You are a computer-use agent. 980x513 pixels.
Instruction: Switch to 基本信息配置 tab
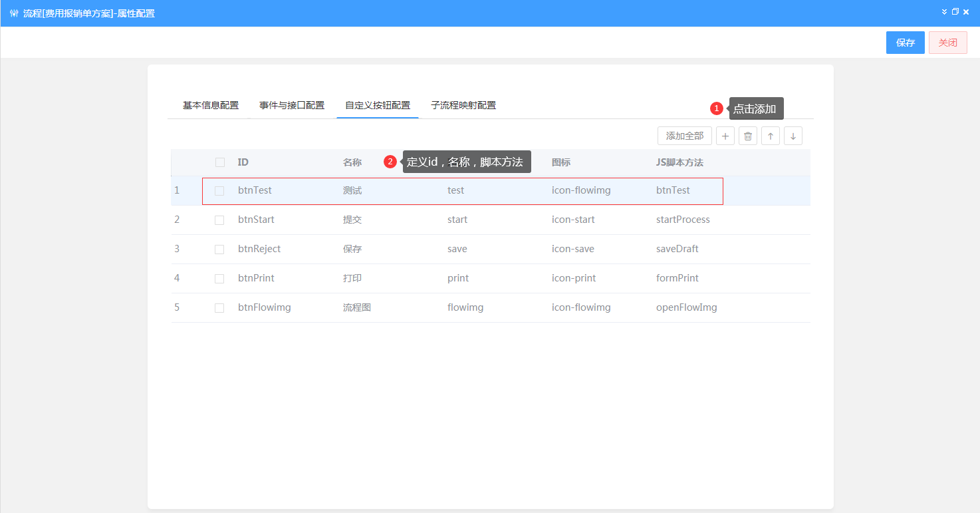point(211,105)
